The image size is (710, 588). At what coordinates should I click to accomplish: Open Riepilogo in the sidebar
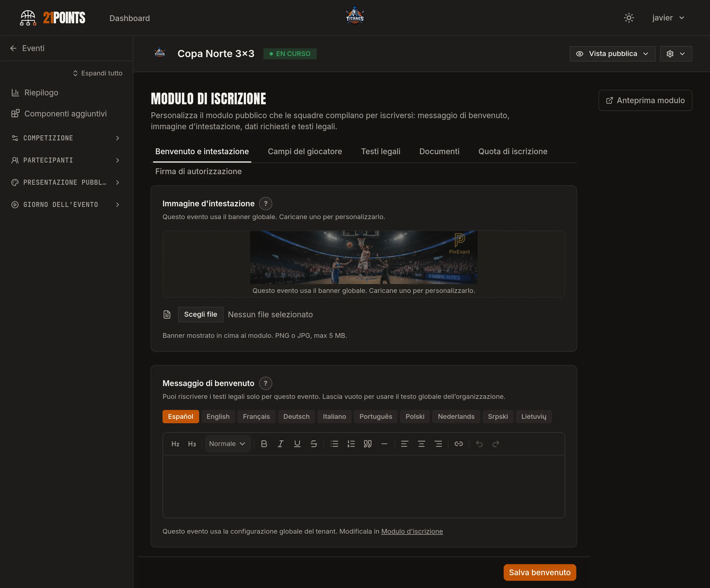35,93
